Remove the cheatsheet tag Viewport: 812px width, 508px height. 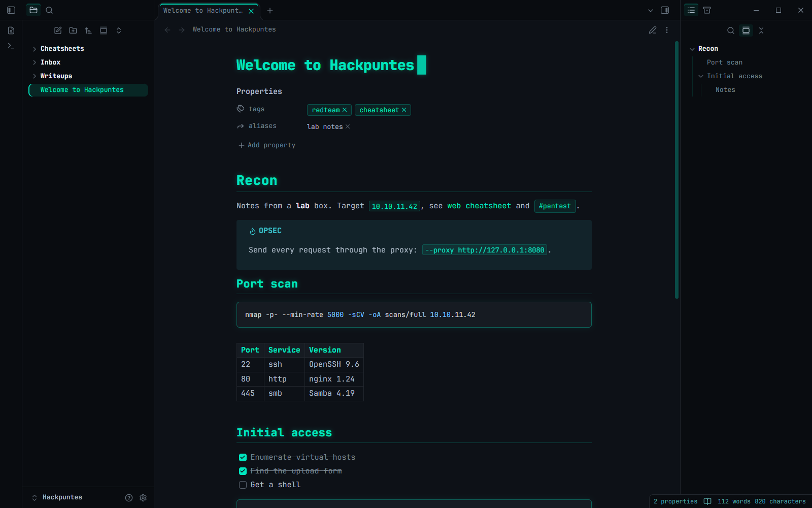click(404, 110)
